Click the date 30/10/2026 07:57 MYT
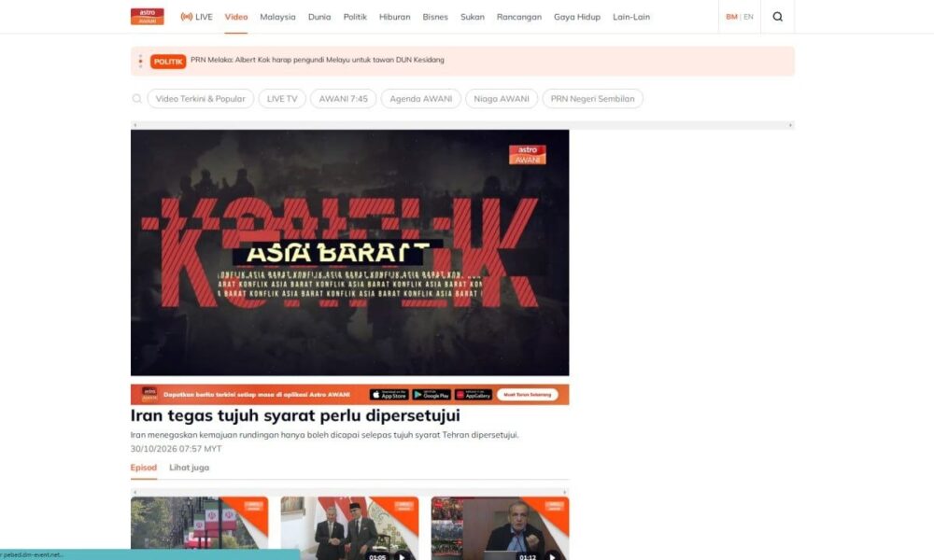934x560 pixels. point(176,449)
